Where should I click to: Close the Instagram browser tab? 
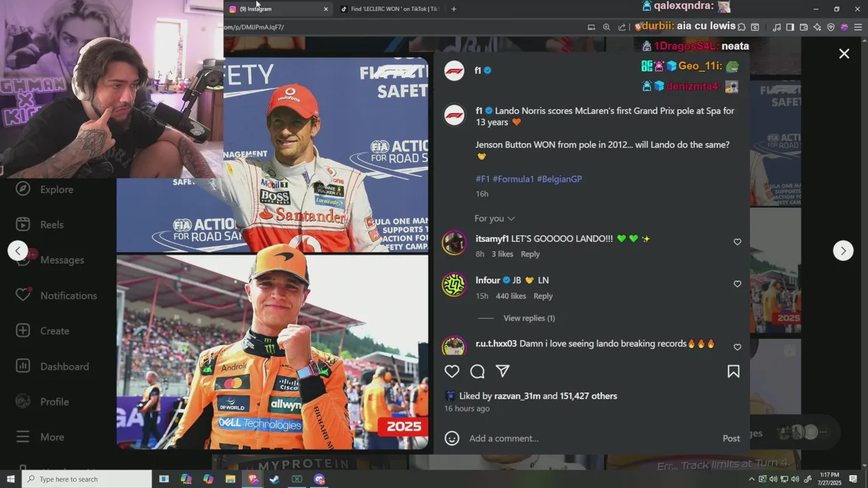[325, 9]
